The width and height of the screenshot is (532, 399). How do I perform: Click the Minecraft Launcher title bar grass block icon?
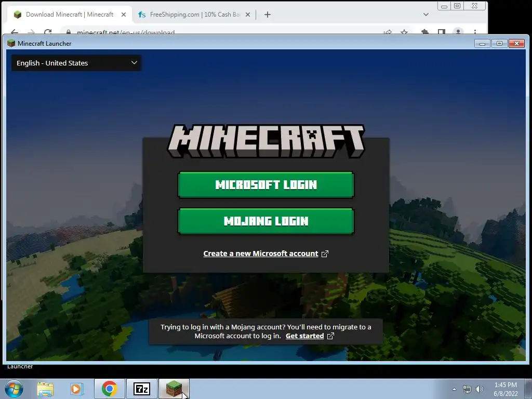pyautogui.click(x=11, y=44)
